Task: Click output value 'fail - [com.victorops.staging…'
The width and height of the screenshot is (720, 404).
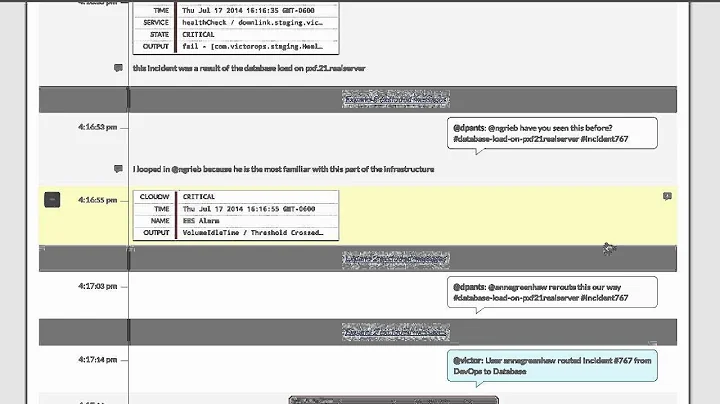Action: pyautogui.click(x=253, y=46)
